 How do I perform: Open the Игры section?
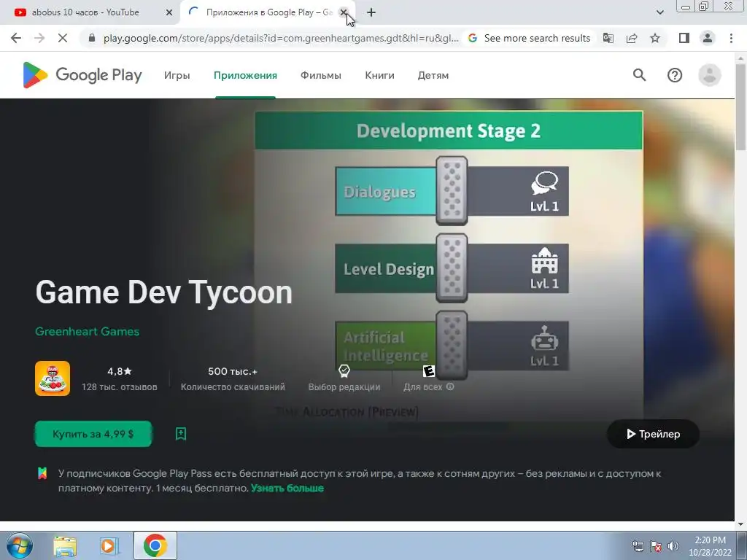point(177,75)
